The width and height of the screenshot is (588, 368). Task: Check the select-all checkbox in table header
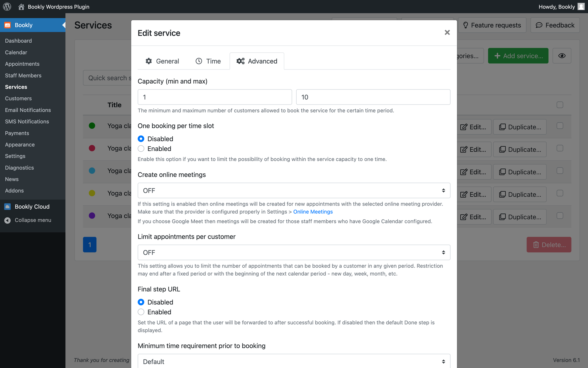click(560, 105)
